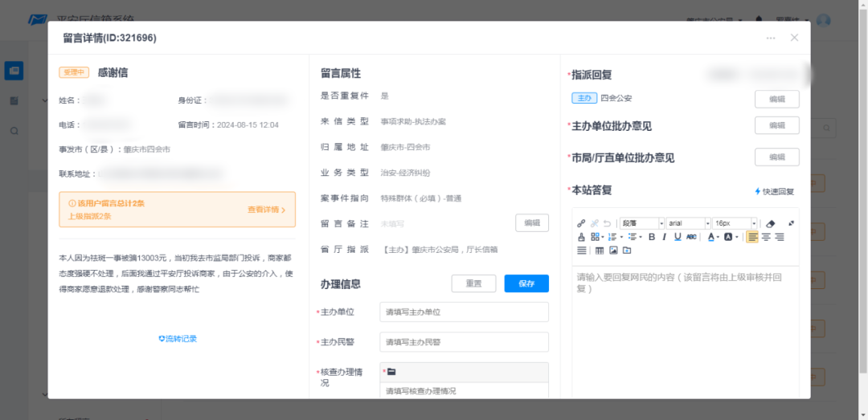868x420 pixels.
Task: Click the user dropdown arrow in top bar
Action: pyautogui.click(x=807, y=20)
